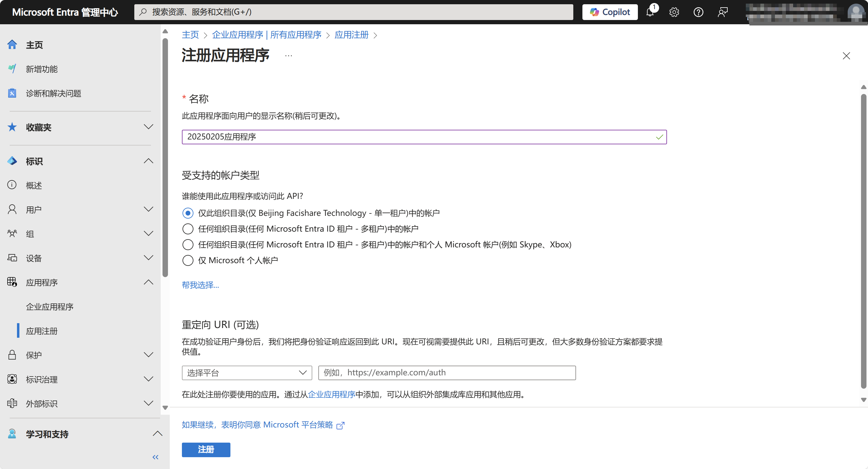Select 仅 Microsoft 个人帐户 option

[x=188, y=260]
